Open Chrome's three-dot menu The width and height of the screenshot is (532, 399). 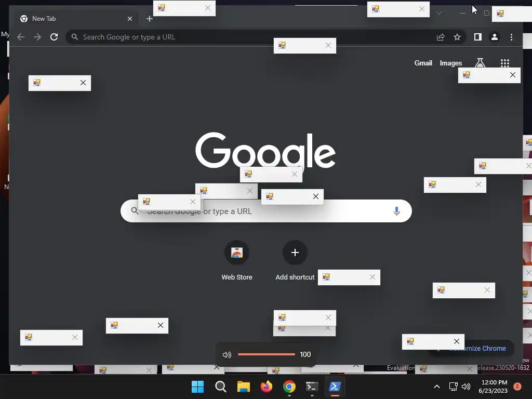(x=511, y=37)
